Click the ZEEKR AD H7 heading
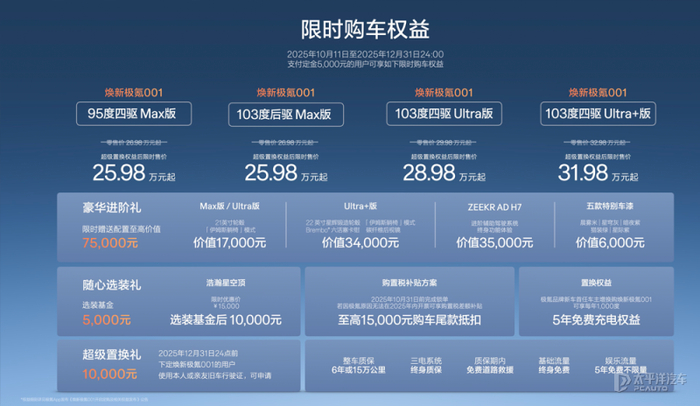This screenshot has width=700, height=406. click(x=494, y=207)
